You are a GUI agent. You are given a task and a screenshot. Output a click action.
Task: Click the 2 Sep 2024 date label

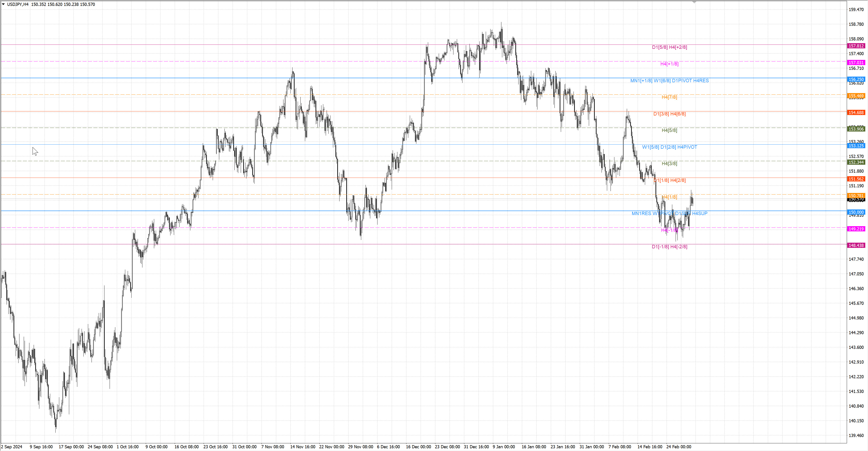[x=12, y=447]
